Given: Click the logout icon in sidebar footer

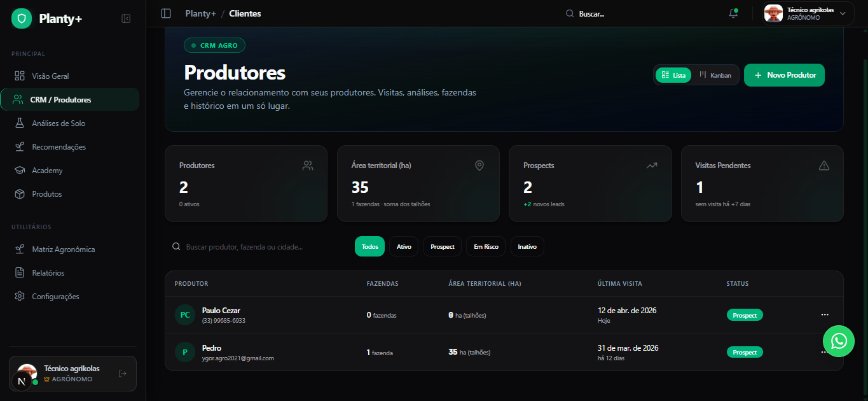Looking at the screenshot, I should 123,374.
